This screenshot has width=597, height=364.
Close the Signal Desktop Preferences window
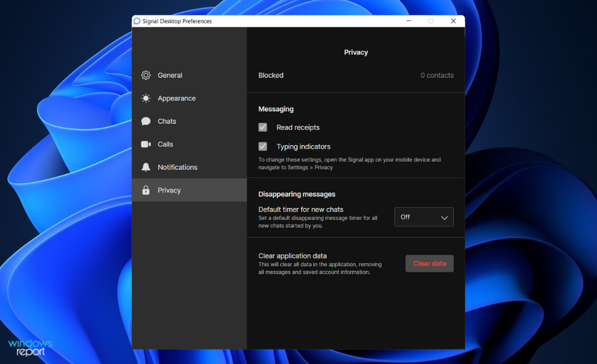pyautogui.click(x=453, y=21)
